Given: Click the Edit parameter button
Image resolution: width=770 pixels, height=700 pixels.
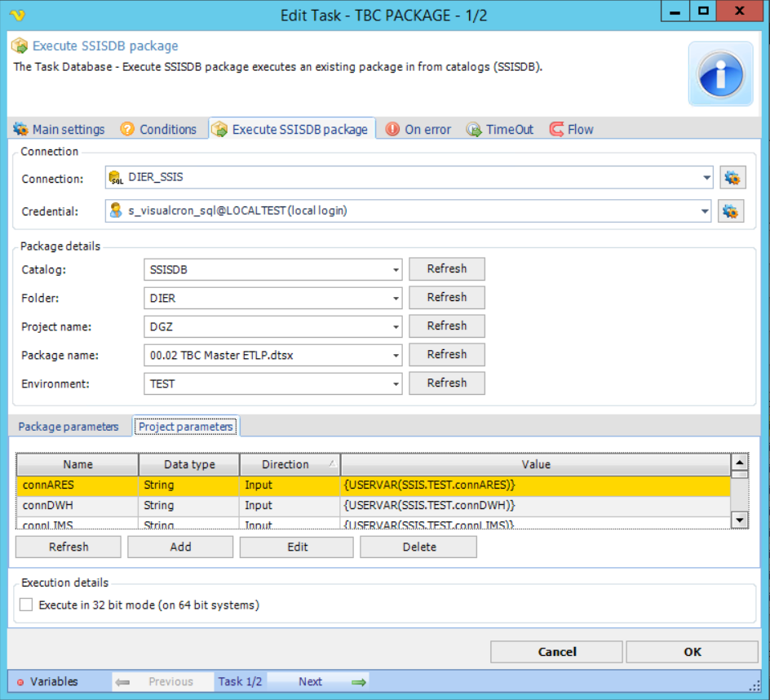Looking at the screenshot, I should (297, 547).
